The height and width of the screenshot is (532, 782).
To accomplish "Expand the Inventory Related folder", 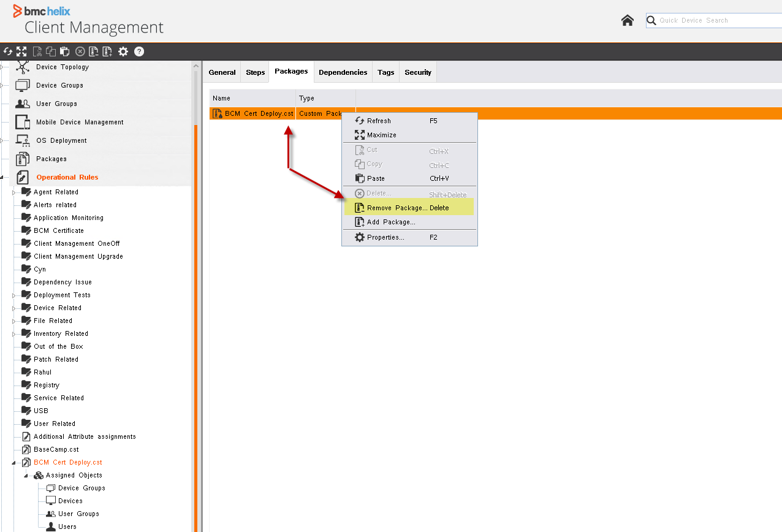I will (x=13, y=334).
